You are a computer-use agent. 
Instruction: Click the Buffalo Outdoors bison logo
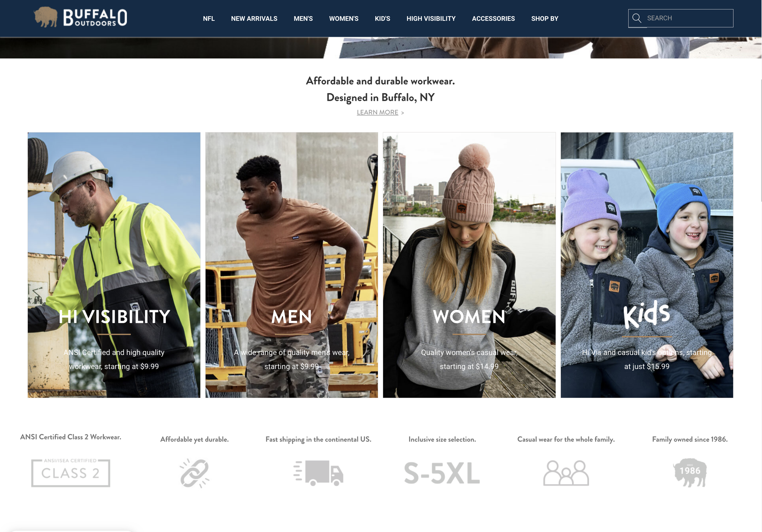click(46, 17)
